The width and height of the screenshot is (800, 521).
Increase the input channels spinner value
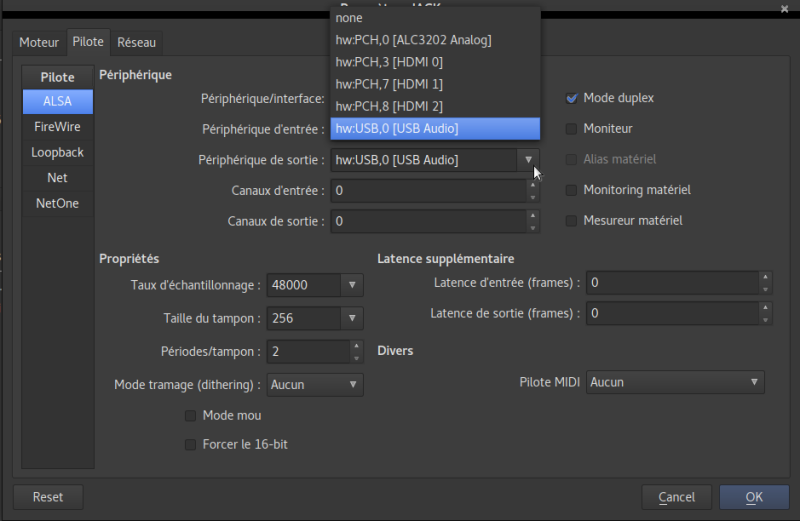click(x=532, y=185)
